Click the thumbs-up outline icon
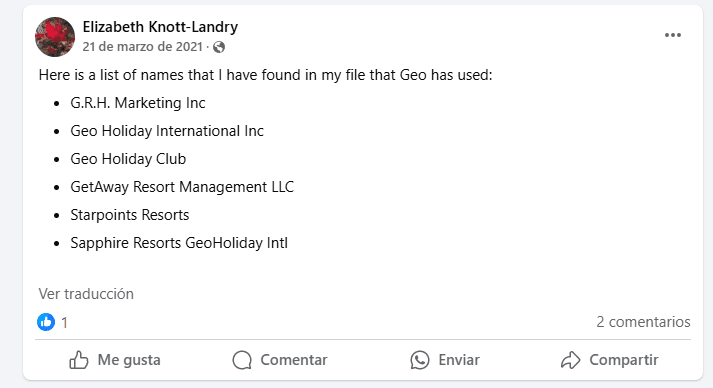Viewport: 713px width, 388px height. pos(79,360)
